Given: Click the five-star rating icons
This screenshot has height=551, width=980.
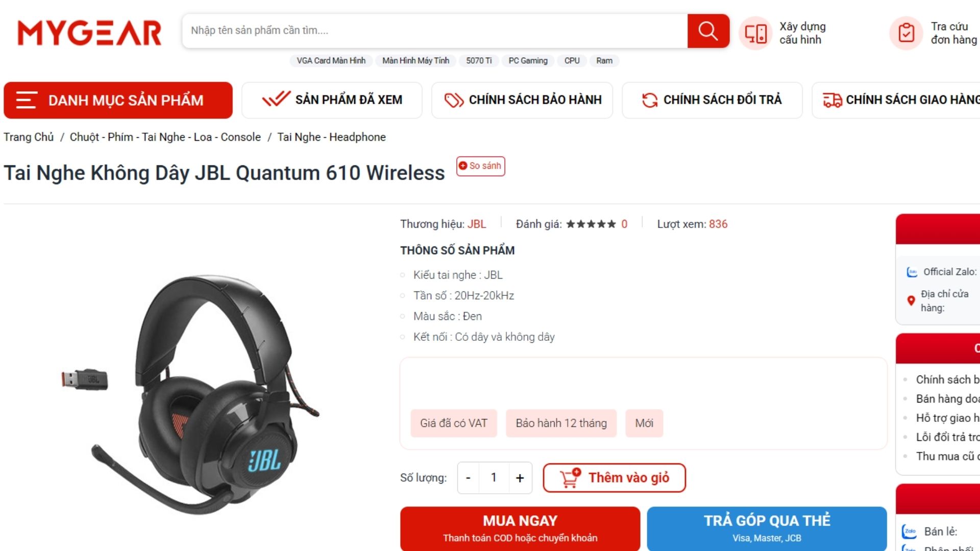Looking at the screenshot, I should pos(591,224).
